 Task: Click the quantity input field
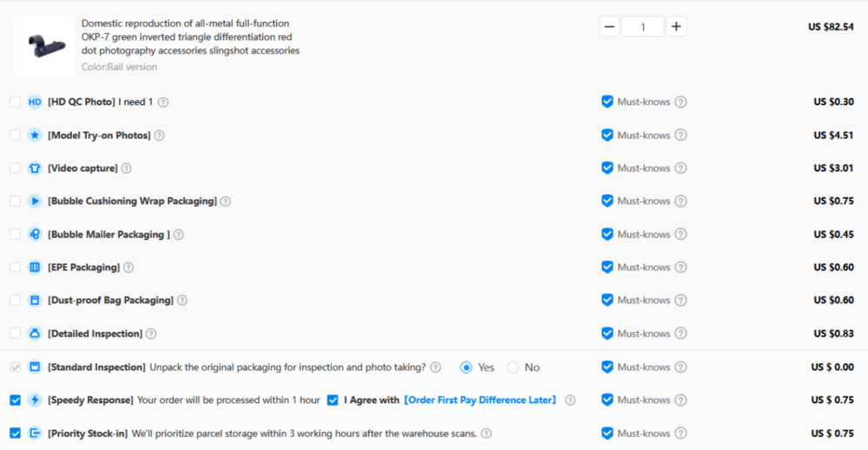[x=642, y=27]
